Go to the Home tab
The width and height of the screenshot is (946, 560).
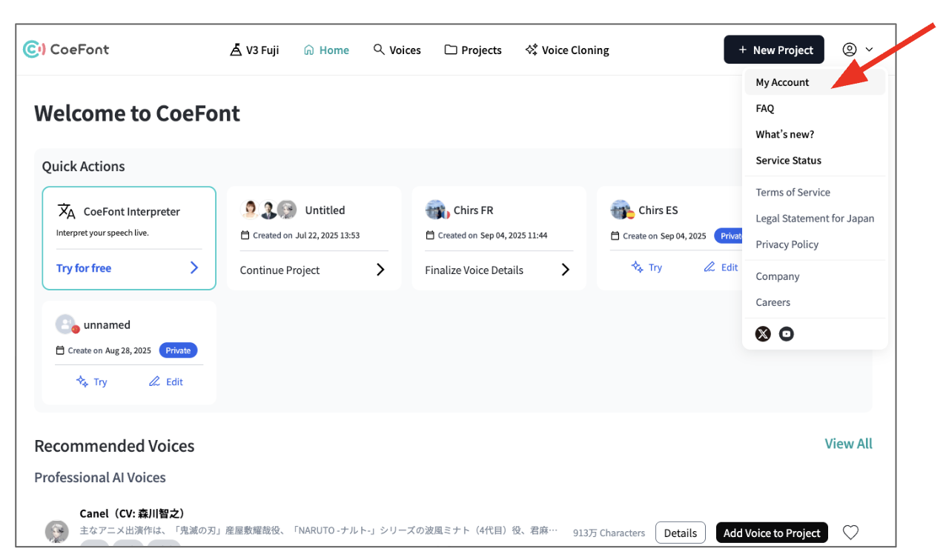pos(326,50)
